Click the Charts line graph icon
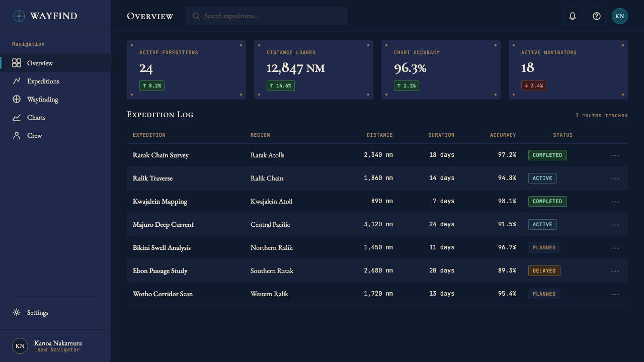This screenshot has height=362, width=644. point(17,117)
